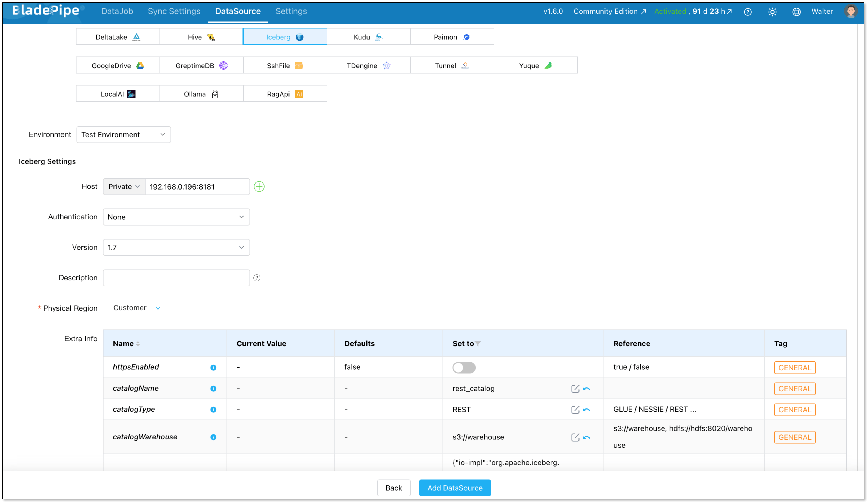Revert the catalogWarehouse value

click(586, 437)
